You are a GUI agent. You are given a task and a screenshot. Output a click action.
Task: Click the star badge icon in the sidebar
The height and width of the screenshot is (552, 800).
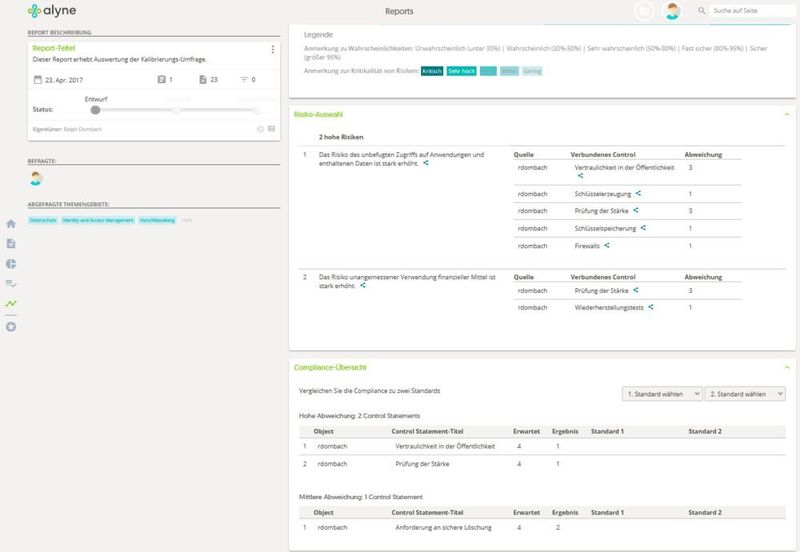(x=11, y=327)
